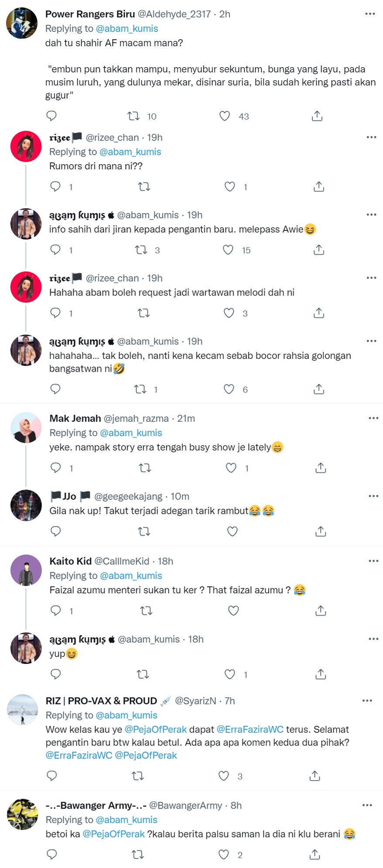Share the Bawanger Army tweet

pos(315,854)
